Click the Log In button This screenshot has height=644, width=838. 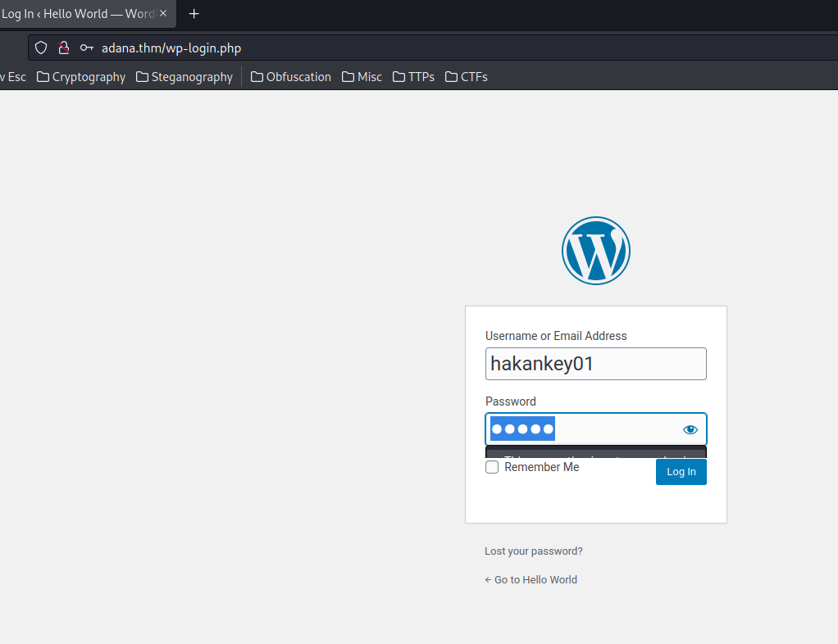tap(681, 472)
